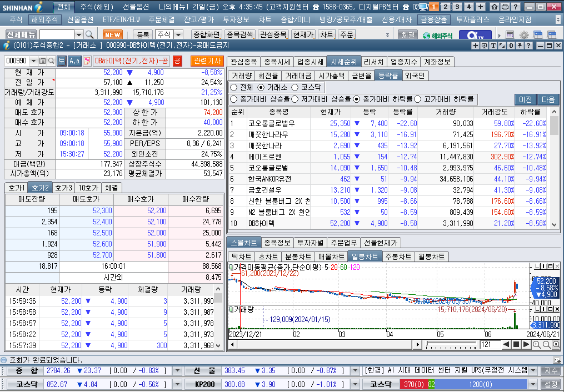Switch to the 종목정보 tab
The width and height of the screenshot is (564, 392).
pyautogui.click(x=277, y=243)
